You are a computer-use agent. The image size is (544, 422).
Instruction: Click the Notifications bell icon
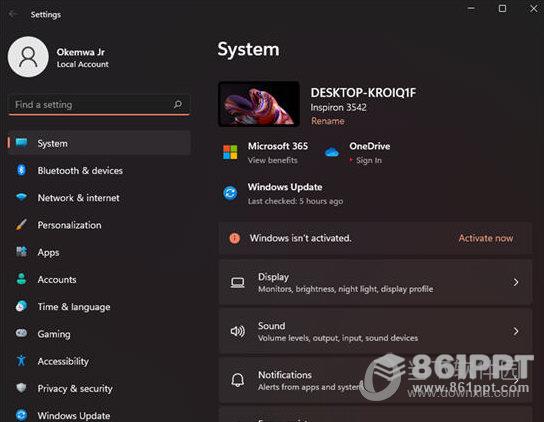[x=238, y=380]
